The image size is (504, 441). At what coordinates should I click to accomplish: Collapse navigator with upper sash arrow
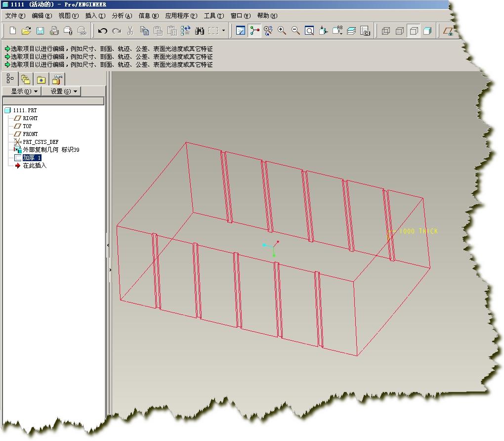click(108, 245)
